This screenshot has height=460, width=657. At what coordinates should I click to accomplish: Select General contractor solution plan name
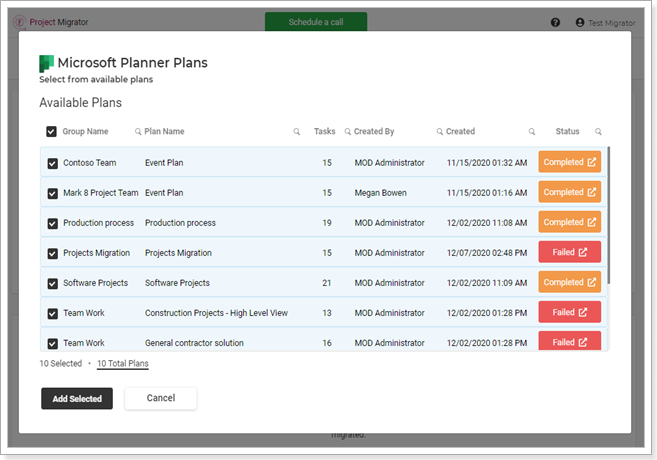point(194,343)
